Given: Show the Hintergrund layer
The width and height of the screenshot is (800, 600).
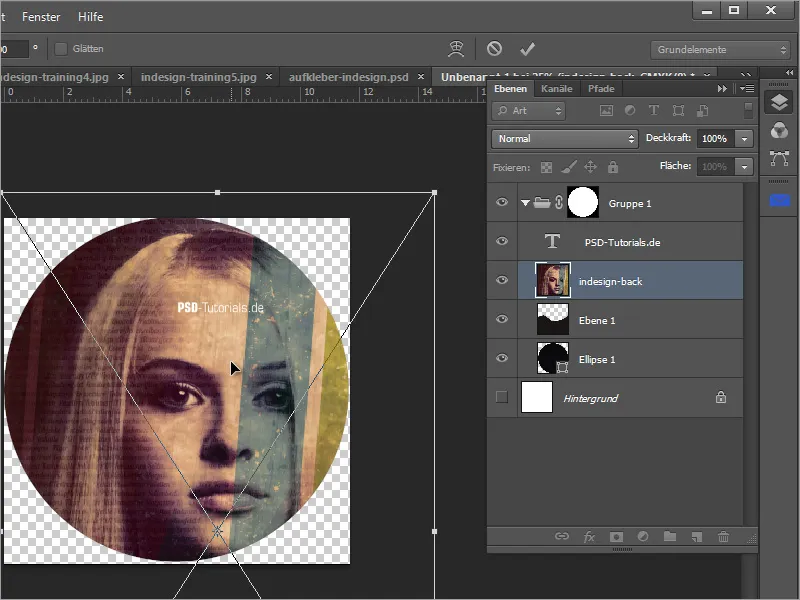Looking at the screenshot, I should coord(502,398).
